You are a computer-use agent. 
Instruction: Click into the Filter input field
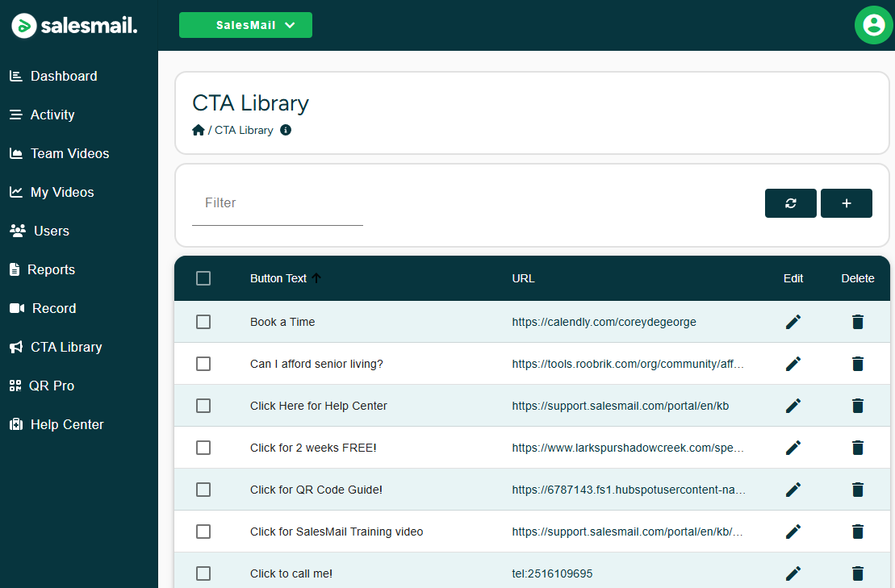point(277,203)
